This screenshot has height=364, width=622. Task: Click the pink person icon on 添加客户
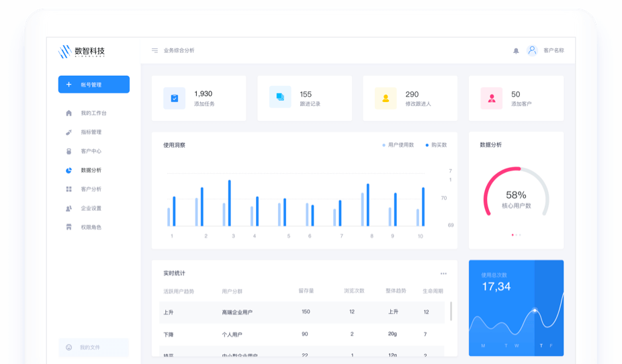(492, 98)
